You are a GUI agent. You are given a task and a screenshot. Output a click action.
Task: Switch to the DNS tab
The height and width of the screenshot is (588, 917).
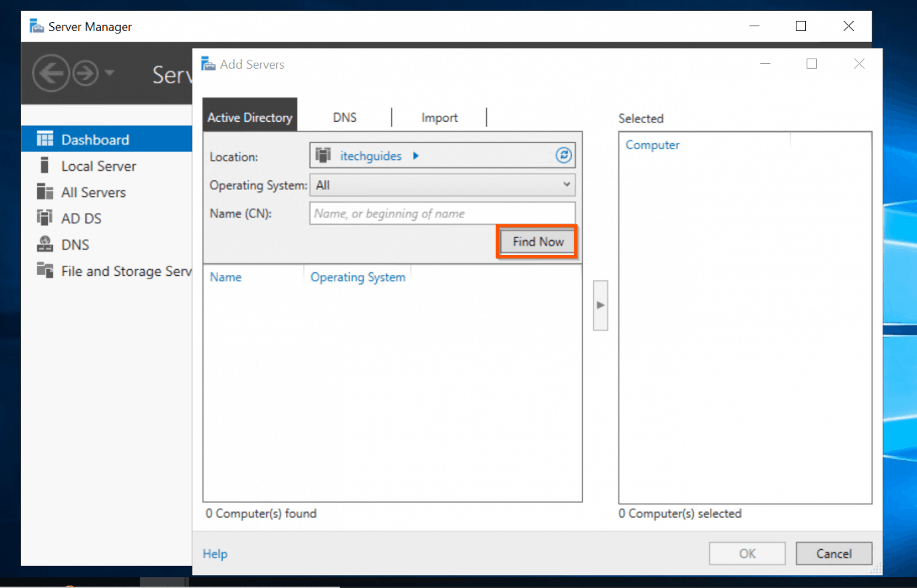(x=344, y=117)
